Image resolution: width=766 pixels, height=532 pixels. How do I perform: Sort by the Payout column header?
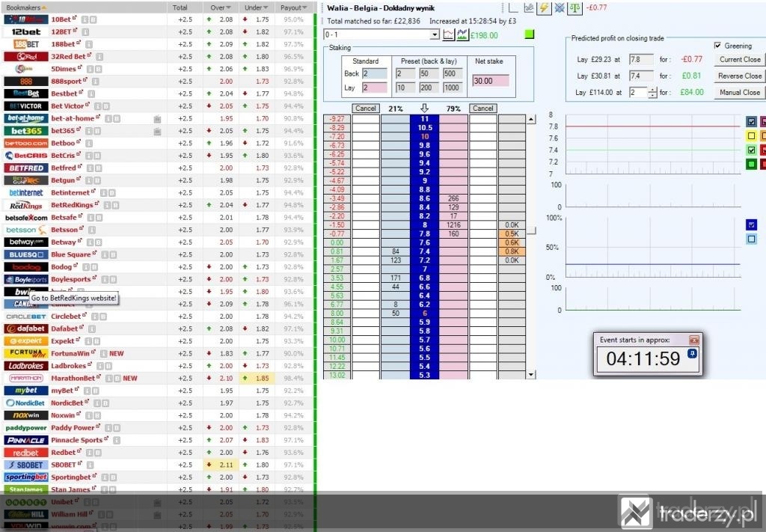pos(293,7)
